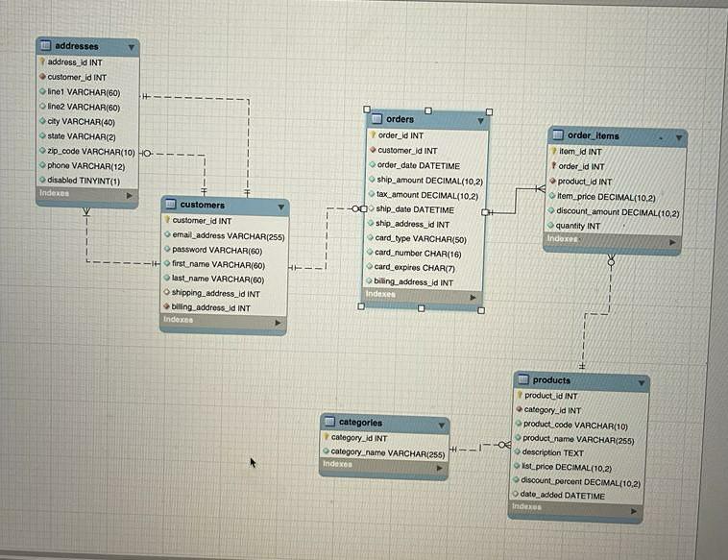
Task: Select 'description TEXT' column row
Action: pyautogui.click(x=577, y=452)
